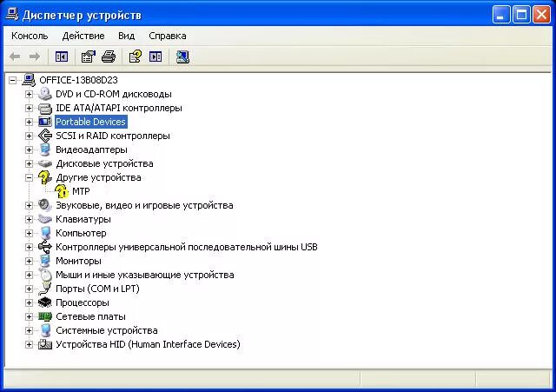Image resolution: width=556 pixels, height=392 pixels.
Task: Expand the Клавиатуры node
Action: pyautogui.click(x=29, y=219)
